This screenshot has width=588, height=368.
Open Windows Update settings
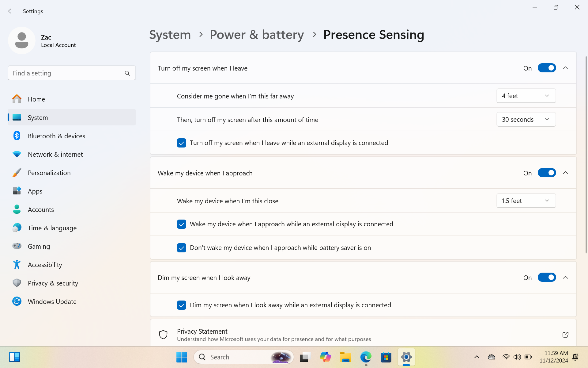pos(52,301)
